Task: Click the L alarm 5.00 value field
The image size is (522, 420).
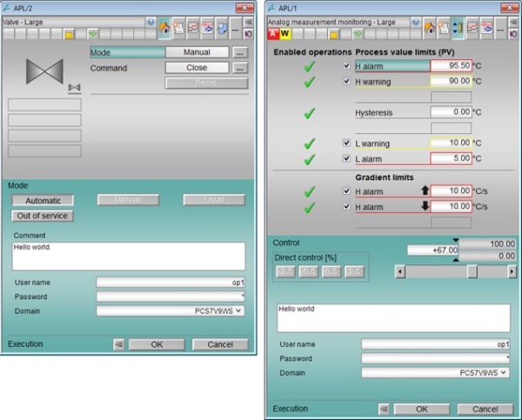Action: [451, 158]
